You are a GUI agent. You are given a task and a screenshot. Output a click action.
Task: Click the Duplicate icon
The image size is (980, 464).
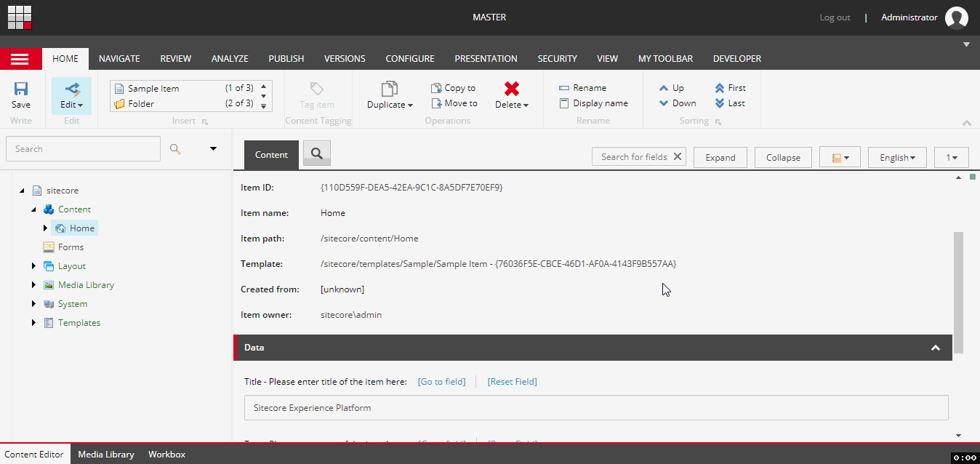390,88
